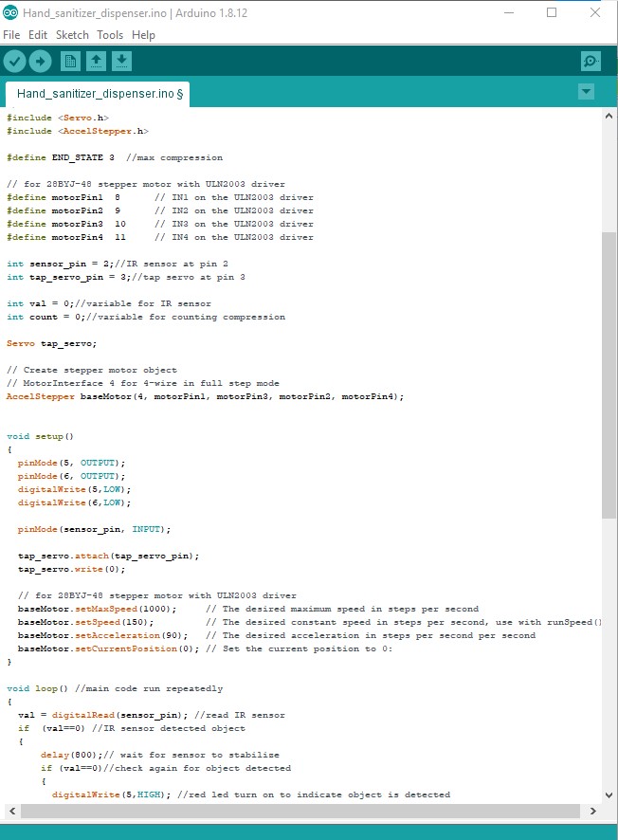Click the tap_servo.attach(tap_servo_pin); line

coord(108,557)
